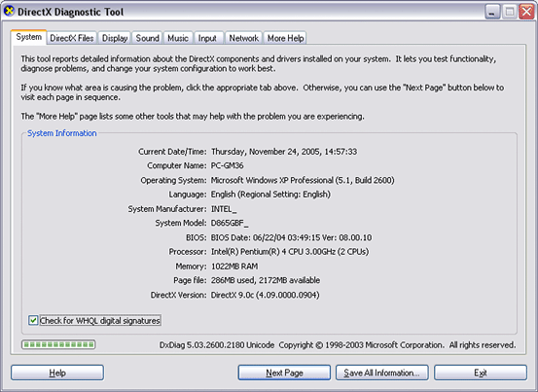
Task: Click the 'System Information' group label
Action: pyautogui.click(x=61, y=133)
